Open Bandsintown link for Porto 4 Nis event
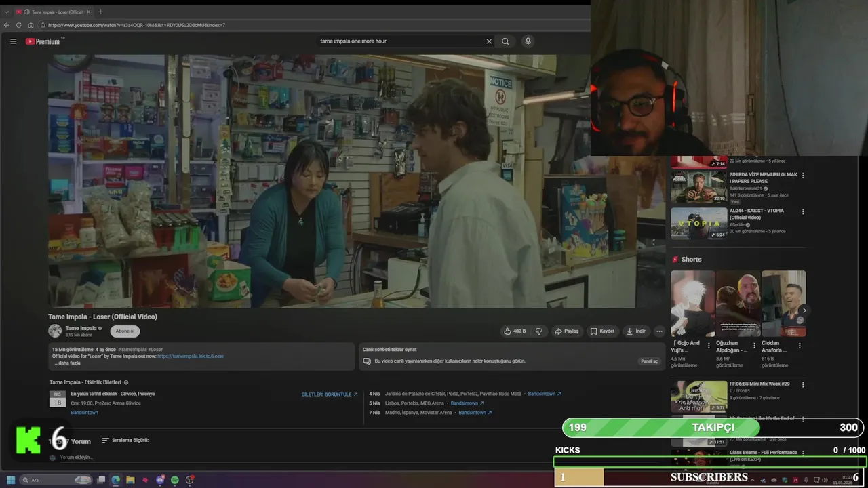This screenshot has height=488, width=868. click(545, 394)
